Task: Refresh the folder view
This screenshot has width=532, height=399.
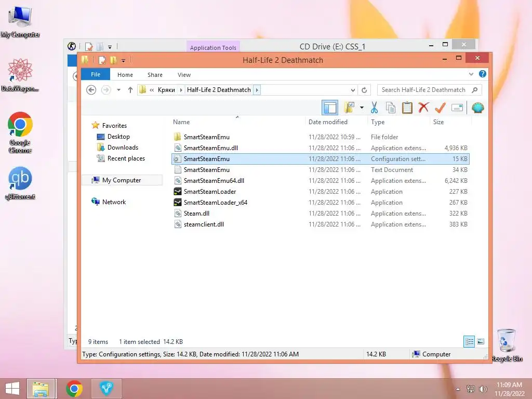Action: tap(364, 90)
